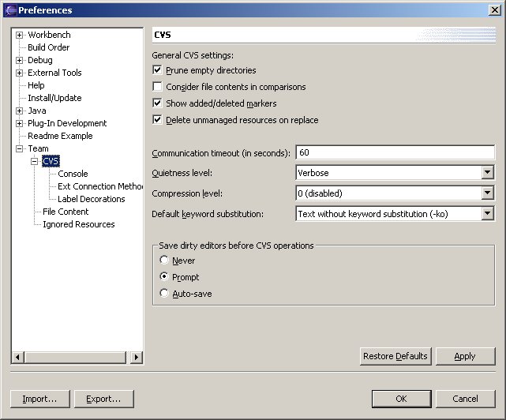Open Ignored Resources preferences page
The width and height of the screenshot is (506, 420).
point(78,224)
